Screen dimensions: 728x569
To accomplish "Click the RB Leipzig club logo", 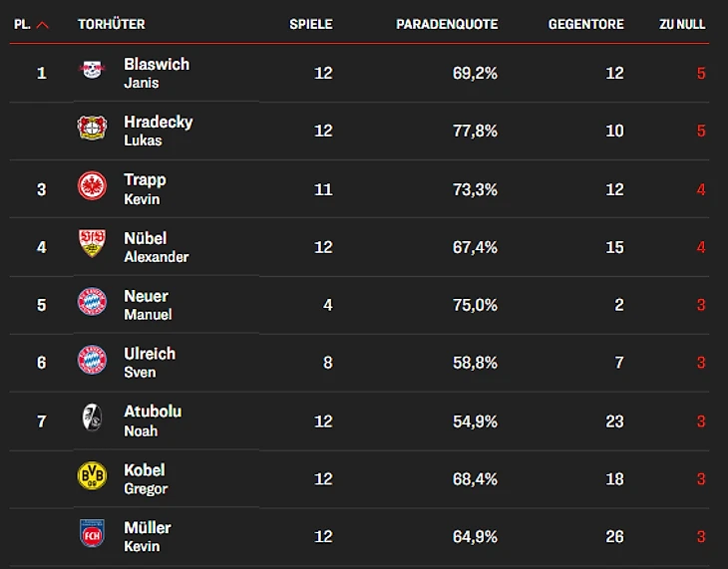I will click(x=92, y=70).
